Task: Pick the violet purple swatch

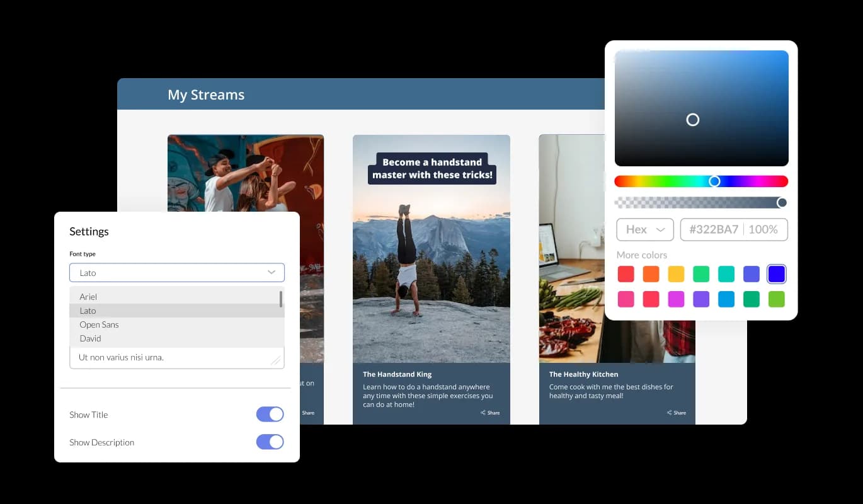Action: click(x=701, y=299)
